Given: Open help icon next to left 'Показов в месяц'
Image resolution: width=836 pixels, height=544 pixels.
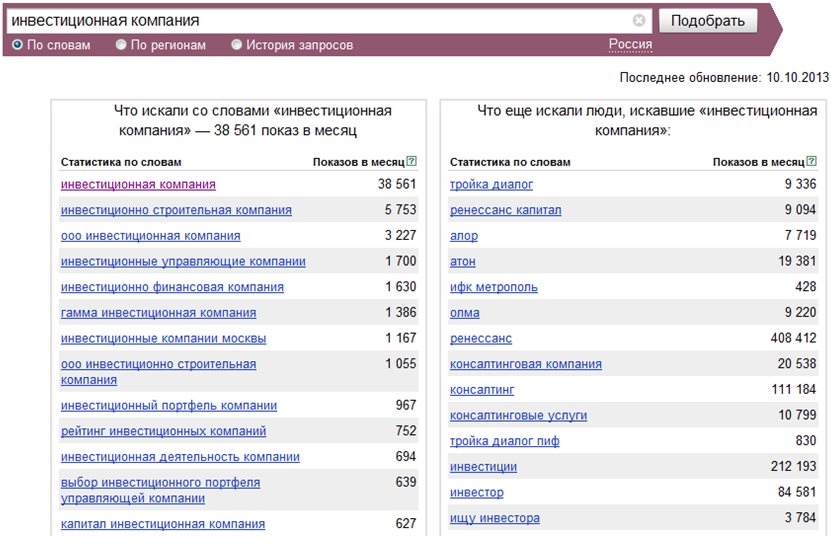Looking at the screenshot, I should (412, 161).
